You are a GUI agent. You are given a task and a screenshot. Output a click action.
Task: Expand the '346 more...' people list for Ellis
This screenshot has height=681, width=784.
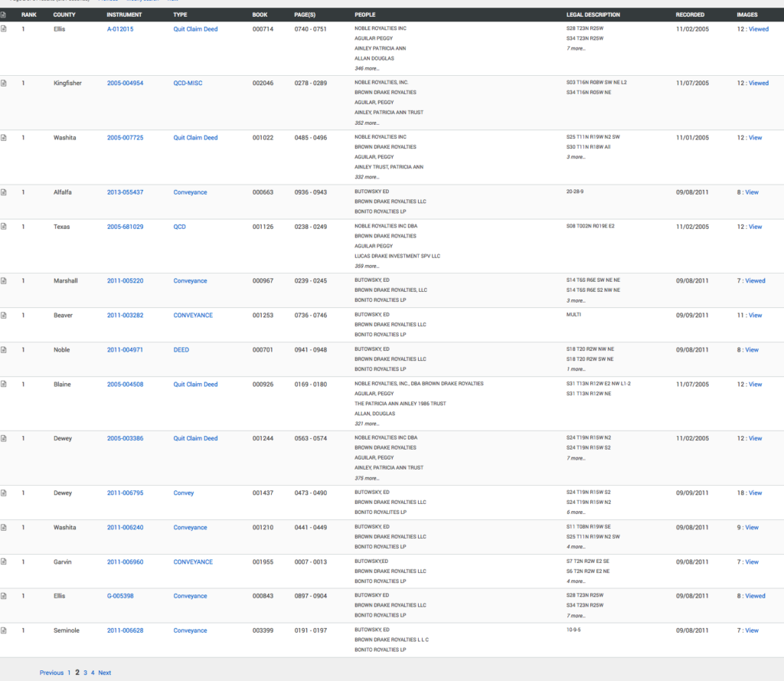click(367, 68)
